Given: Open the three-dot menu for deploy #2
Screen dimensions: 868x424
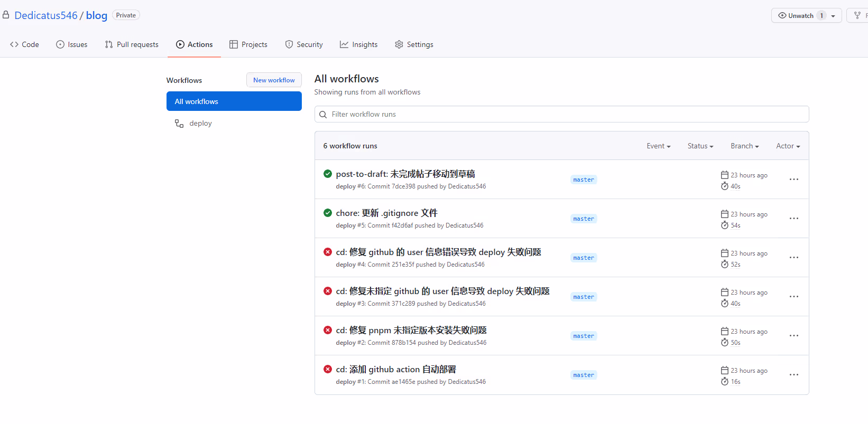Looking at the screenshot, I should [x=794, y=336].
